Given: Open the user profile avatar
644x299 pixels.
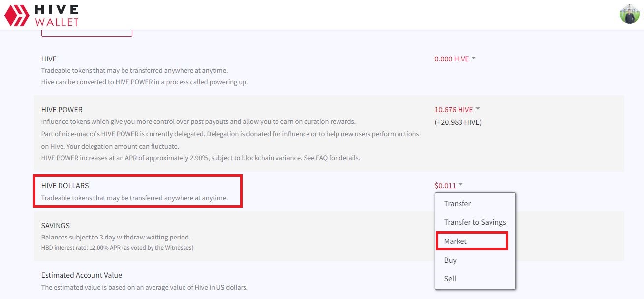Looking at the screenshot, I should tap(629, 14).
